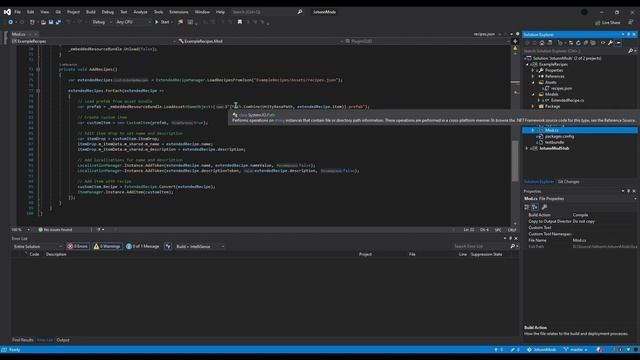Switch to the Git Changes tab

pos(569,182)
